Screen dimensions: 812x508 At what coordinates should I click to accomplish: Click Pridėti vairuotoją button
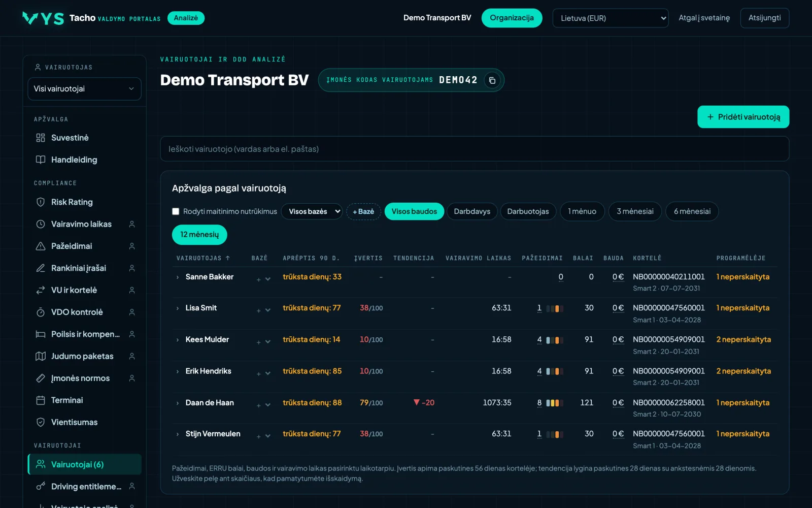tap(743, 117)
